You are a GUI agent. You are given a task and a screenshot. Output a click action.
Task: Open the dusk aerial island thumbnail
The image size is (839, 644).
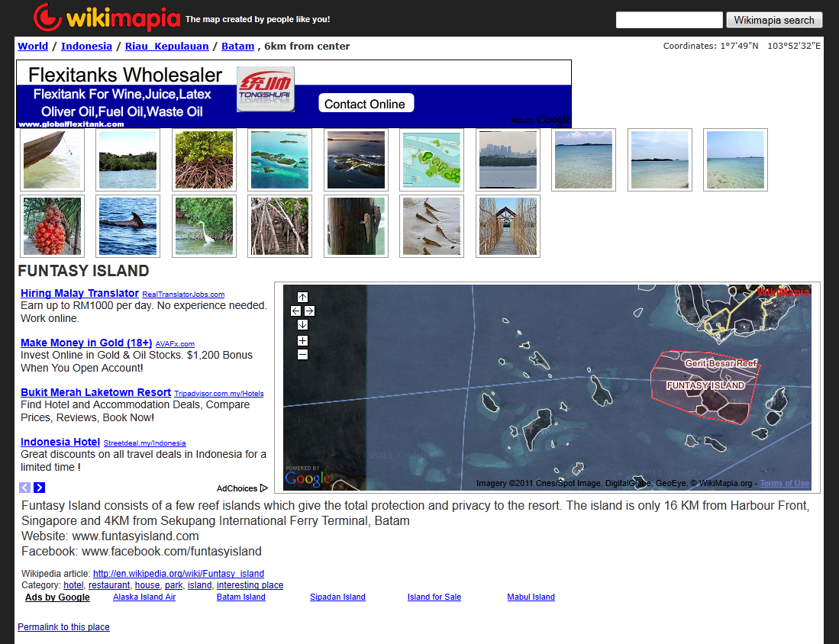pyautogui.click(x=356, y=159)
